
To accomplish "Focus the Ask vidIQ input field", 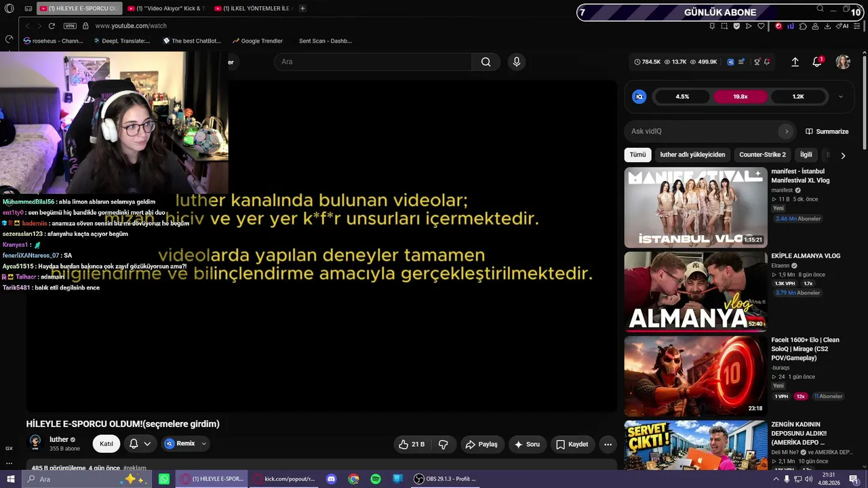I will (x=703, y=131).
